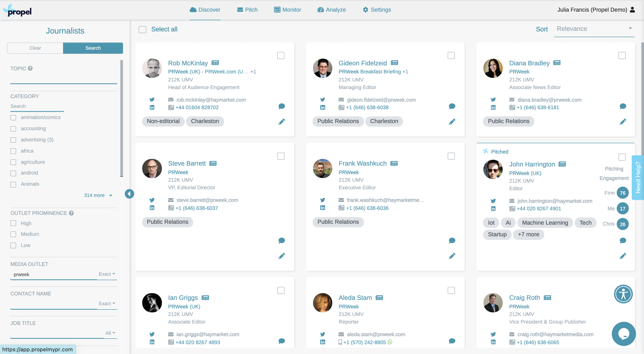Open the accessibility options icon
This screenshot has width=644, height=354.
tap(623, 294)
